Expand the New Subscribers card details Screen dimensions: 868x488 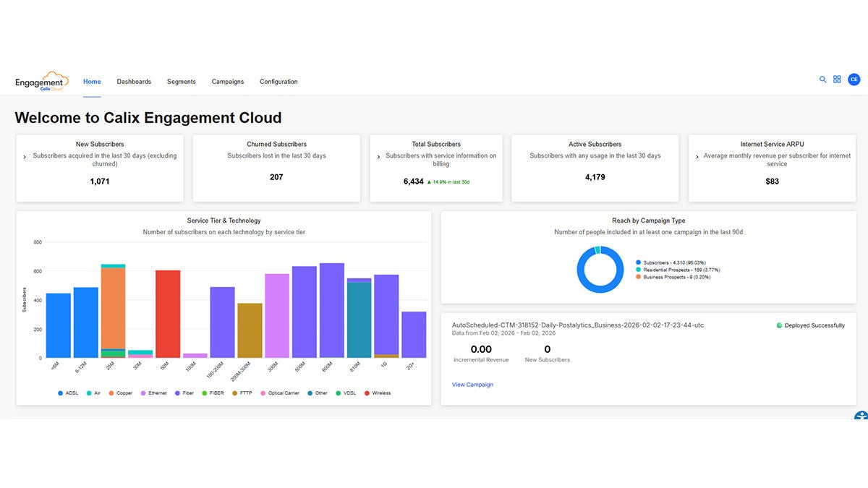[23, 156]
